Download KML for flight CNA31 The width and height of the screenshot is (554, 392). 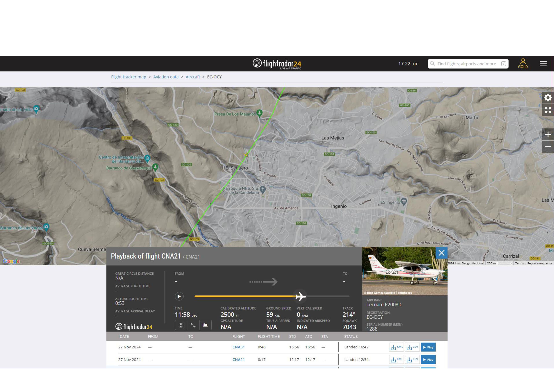click(x=396, y=347)
